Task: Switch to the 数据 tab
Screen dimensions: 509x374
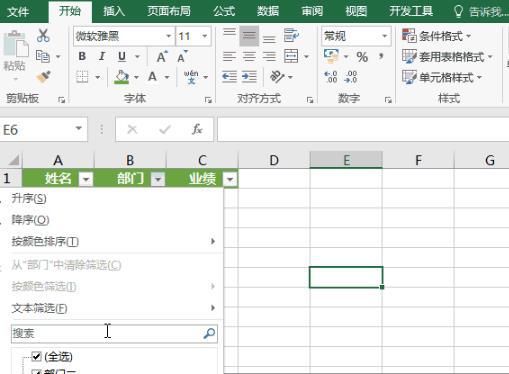Action: tap(268, 11)
